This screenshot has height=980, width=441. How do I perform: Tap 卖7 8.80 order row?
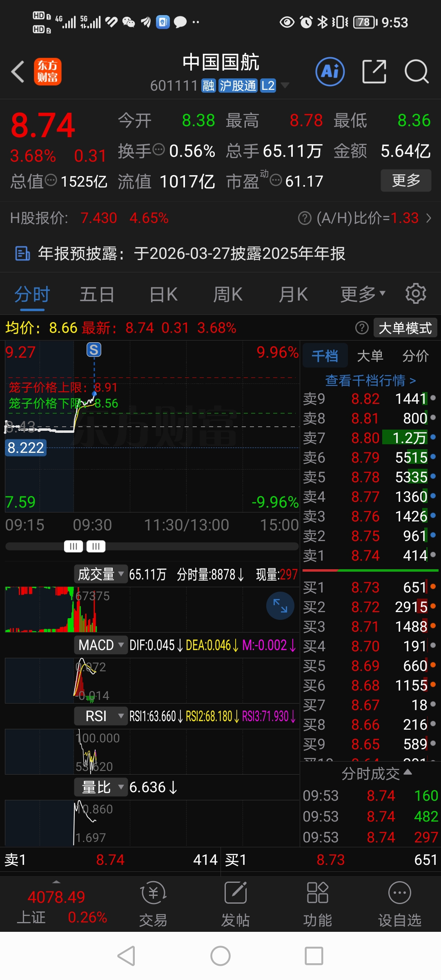tap(370, 438)
